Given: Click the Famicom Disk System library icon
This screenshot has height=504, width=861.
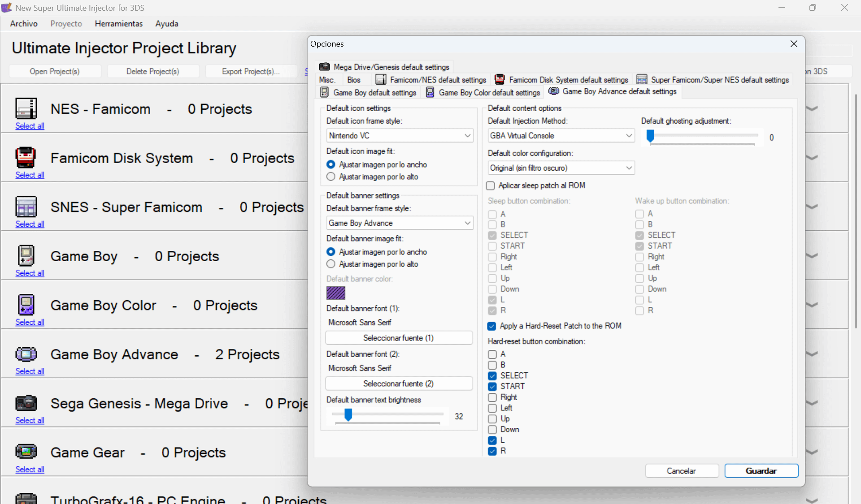Looking at the screenshot, I should click(26, 158).
